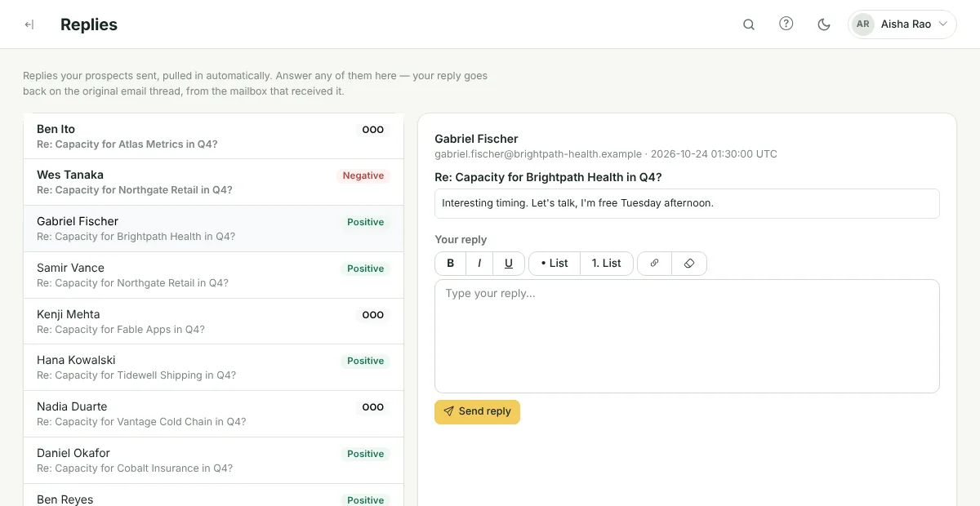Open help via the question mark icon
Image resolution: width=980 pixels, height=506 pixels.
pos(786,24)
